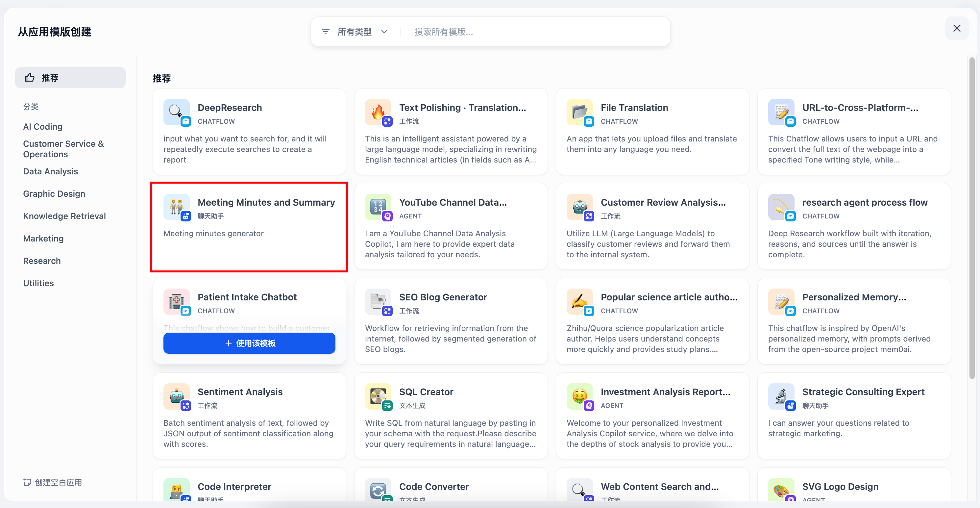Click the 创建空白应用 link
This screenshot has width=980, height=508.
53,482
